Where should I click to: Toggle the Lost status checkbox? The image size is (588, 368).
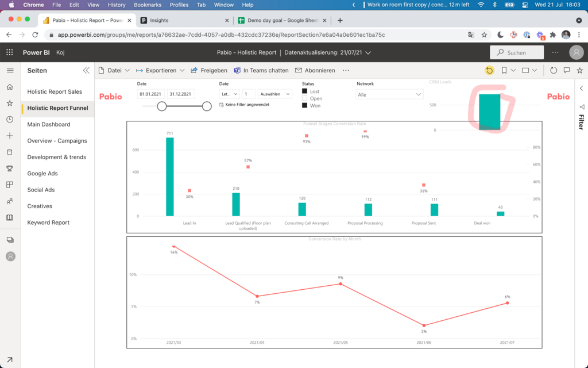click(x=304, y=91)
